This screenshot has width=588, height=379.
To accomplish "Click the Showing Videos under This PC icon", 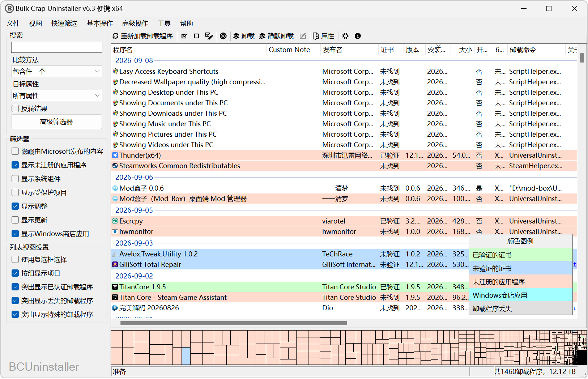I will [x=115, y=145].
